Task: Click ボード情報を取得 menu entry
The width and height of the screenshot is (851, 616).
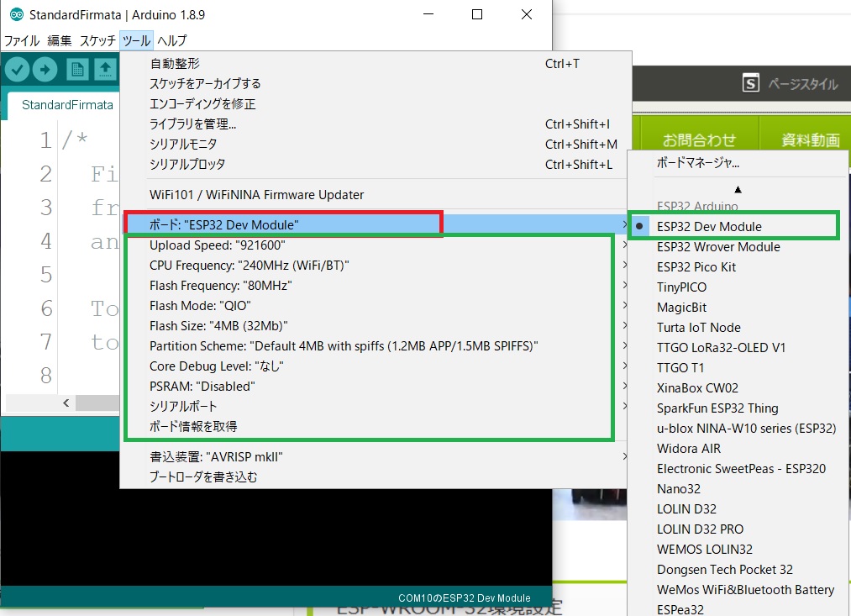Action: pyautogui.click(x=376, y=426)
